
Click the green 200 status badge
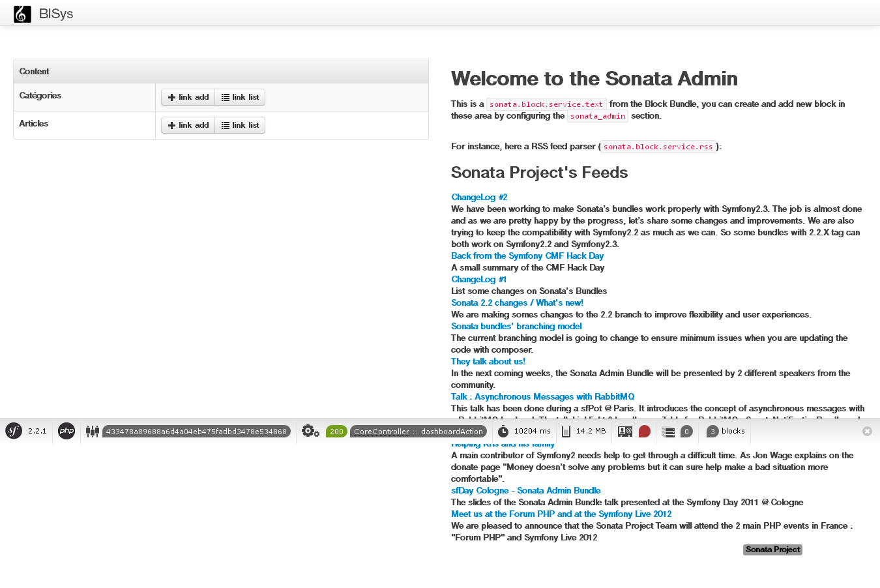[336, 432]
